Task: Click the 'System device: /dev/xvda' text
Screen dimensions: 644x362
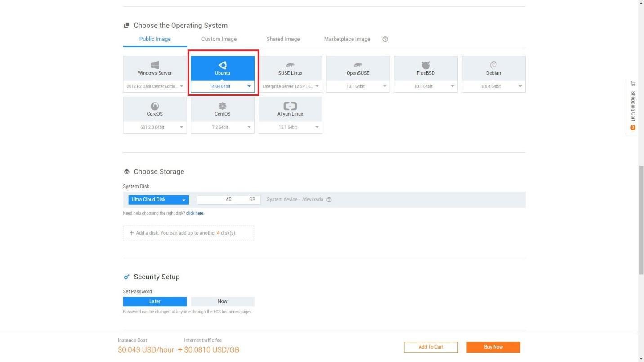Action: (295, 200)
